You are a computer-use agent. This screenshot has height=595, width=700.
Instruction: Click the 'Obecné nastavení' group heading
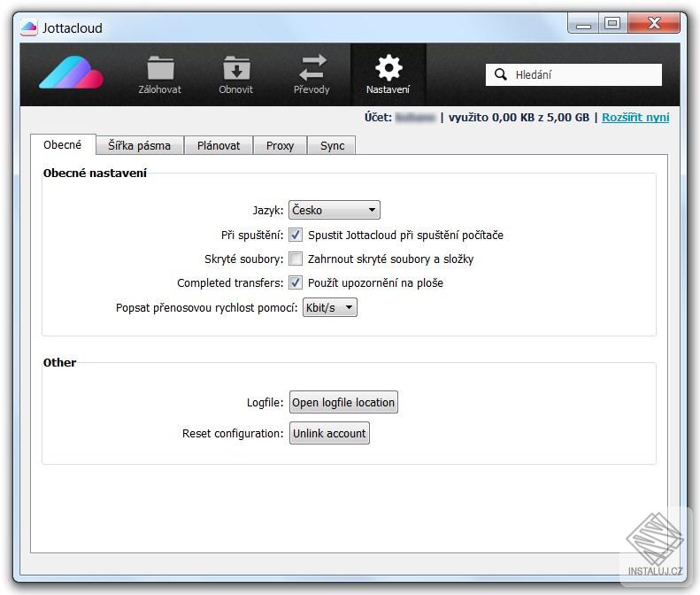(x=95, y=174)
